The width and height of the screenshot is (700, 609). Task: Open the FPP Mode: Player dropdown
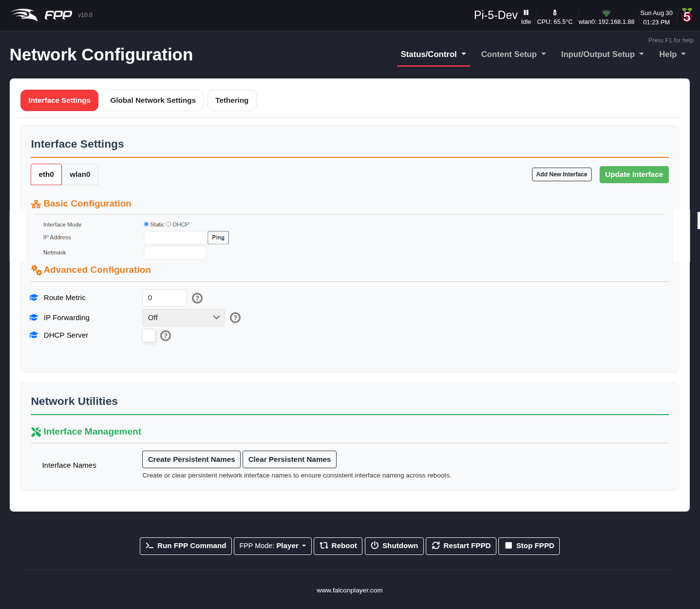pyautogui.click(x=273, y=546)
